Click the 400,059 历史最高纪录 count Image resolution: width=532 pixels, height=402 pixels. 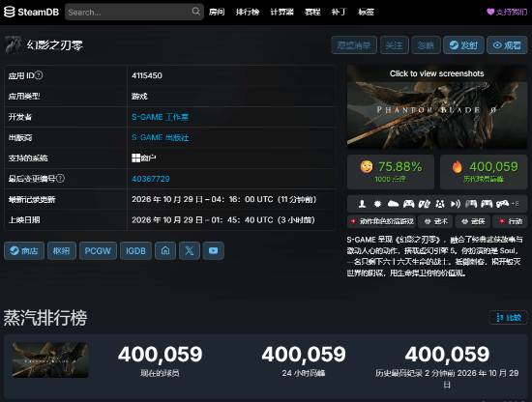[x=447, y=355]
